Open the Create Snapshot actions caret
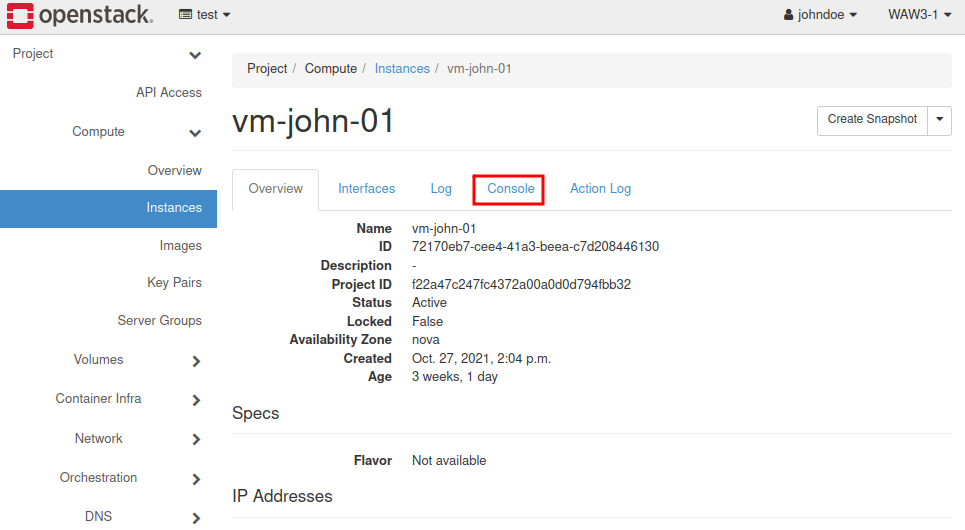 coord(940,119)
